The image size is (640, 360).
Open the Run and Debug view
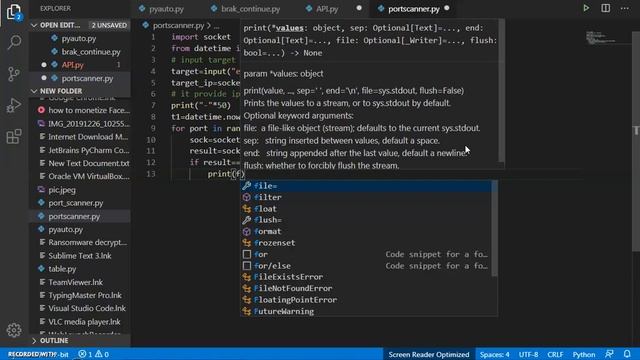click(x=14, y=105)
